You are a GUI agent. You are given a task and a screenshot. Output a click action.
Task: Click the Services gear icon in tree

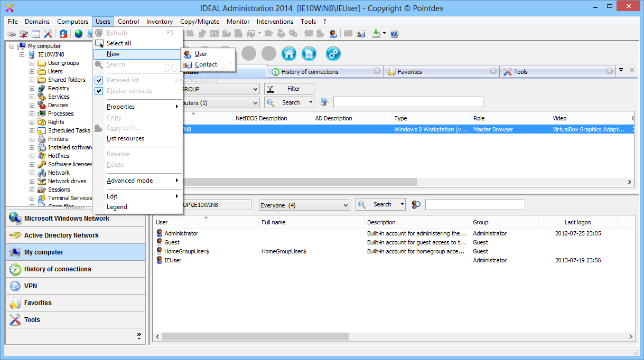(42, 97)
